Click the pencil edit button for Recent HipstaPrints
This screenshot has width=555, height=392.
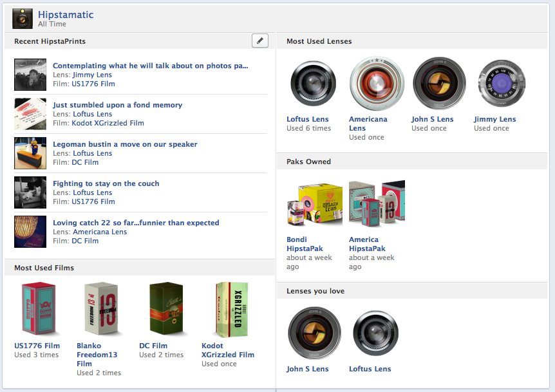[260, 41]
